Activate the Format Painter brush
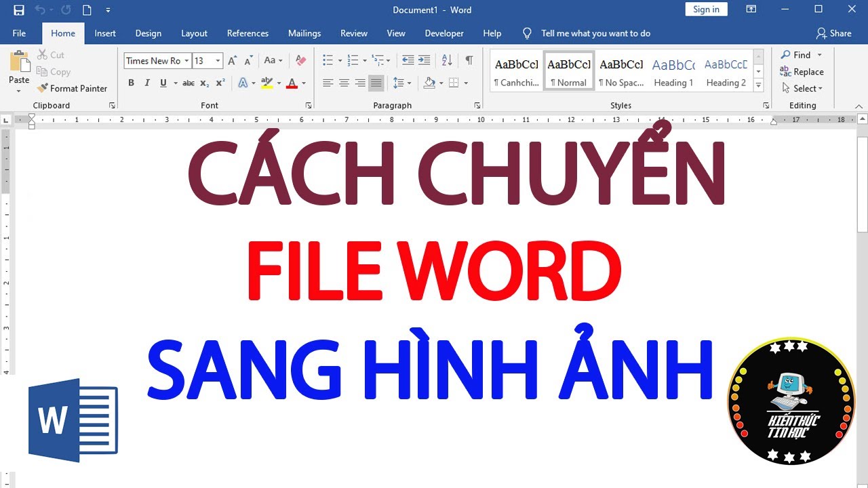 72,88
